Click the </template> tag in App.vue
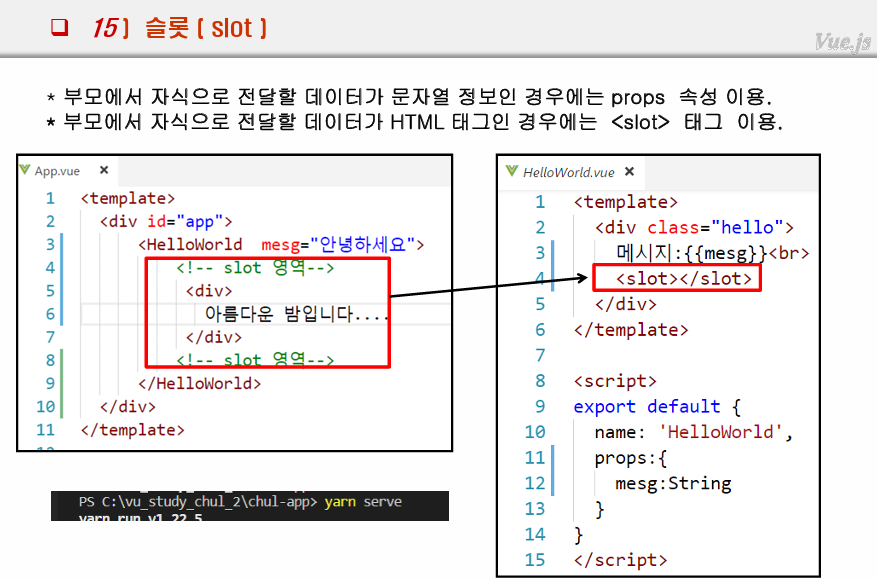Screen dimensions: 877x580 click(x=133, y=430)
